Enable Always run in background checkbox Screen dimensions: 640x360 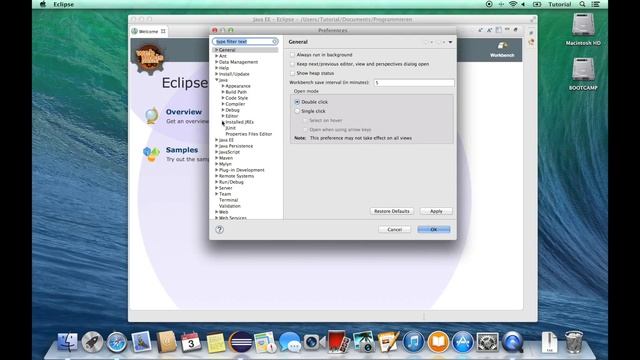292,55
